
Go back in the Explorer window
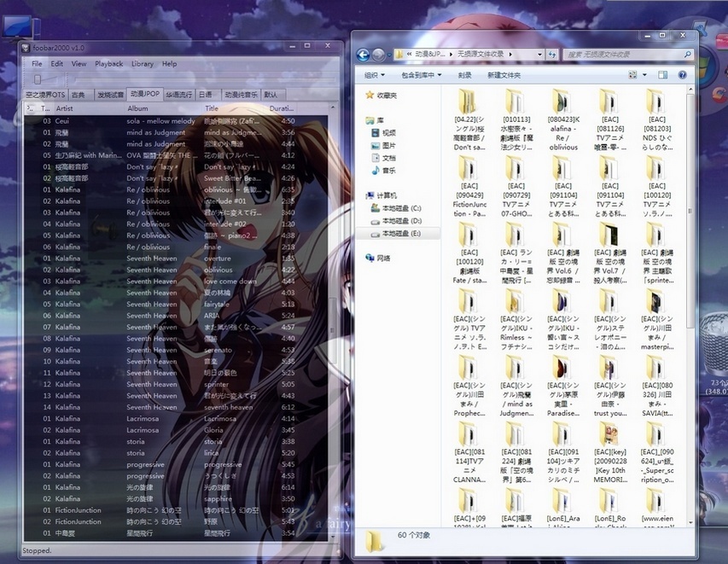click(x=363, y=55)
